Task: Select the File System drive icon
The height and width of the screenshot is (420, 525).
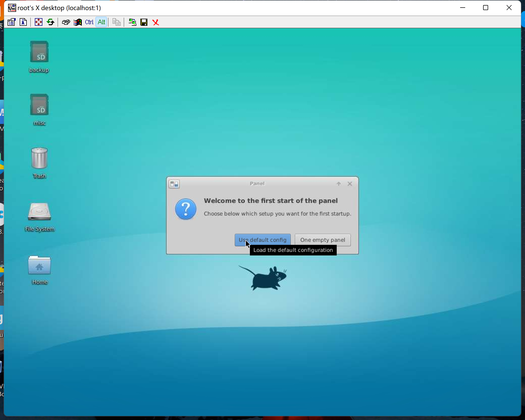Action: click(x=39, y=212)
